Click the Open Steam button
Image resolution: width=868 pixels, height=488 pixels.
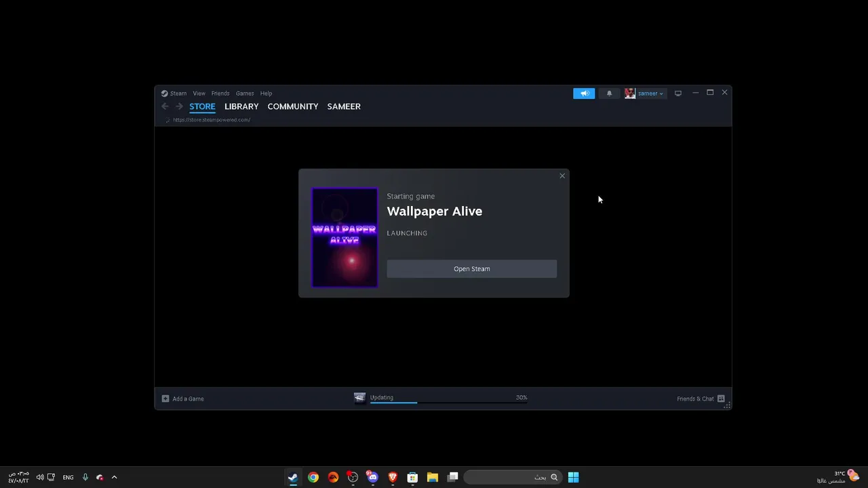click(x=471, y=269)
